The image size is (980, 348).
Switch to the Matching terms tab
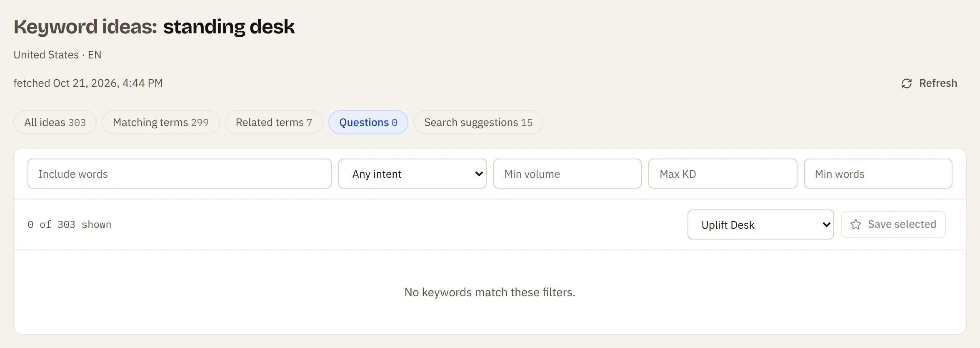pos(161,122)
